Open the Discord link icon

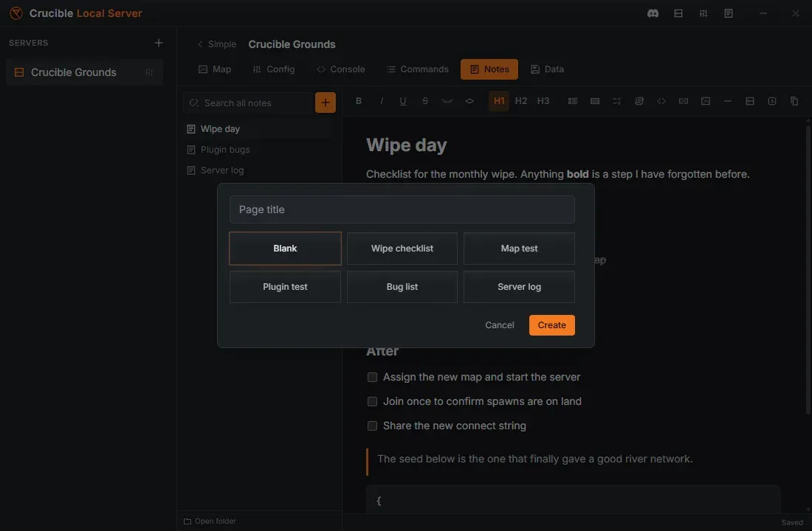pos(653,13)
